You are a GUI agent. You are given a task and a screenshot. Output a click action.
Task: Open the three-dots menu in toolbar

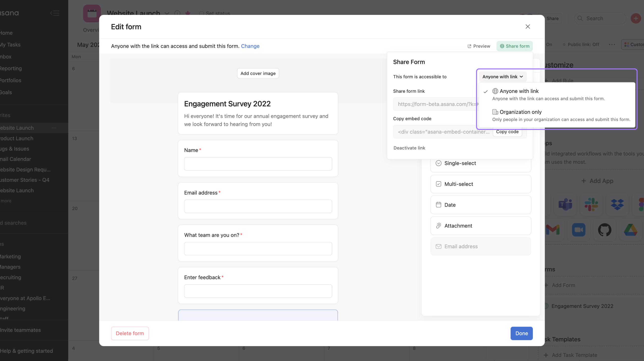pyautogui.click(x=612, y=45)
